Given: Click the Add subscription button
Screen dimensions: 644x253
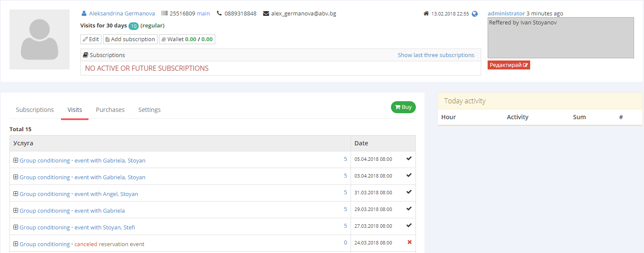Looking at the screenshot, I should [130, 39].
